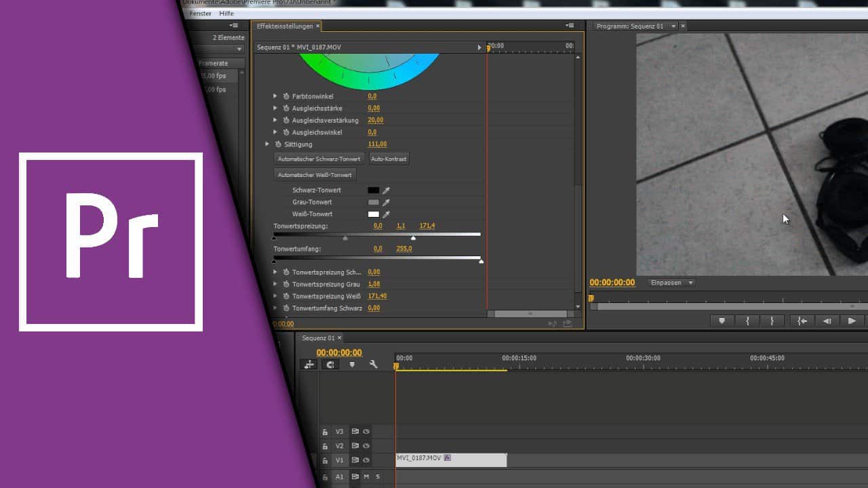Open timeline display settings wrench
The width and height of the screenshot is (868, 488).
(373, 365)
